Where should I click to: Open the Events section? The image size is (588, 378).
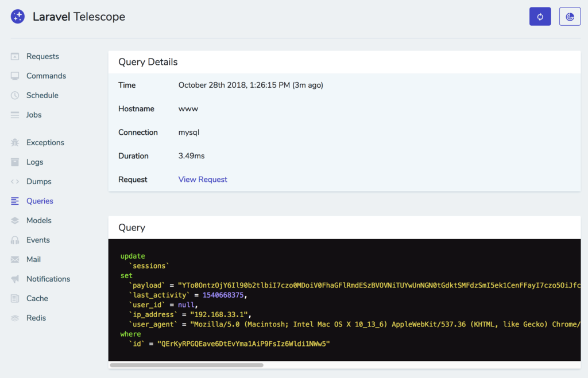37,240
